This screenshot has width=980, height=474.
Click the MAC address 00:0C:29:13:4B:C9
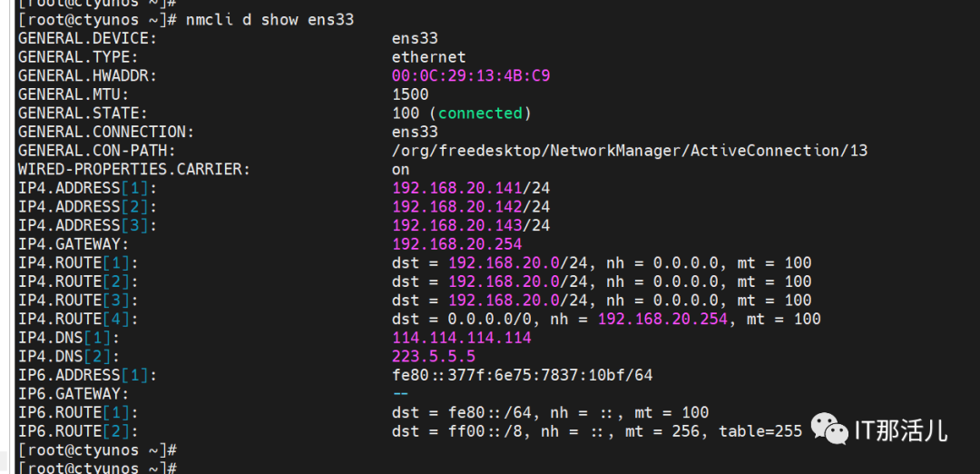coord(470,75)
